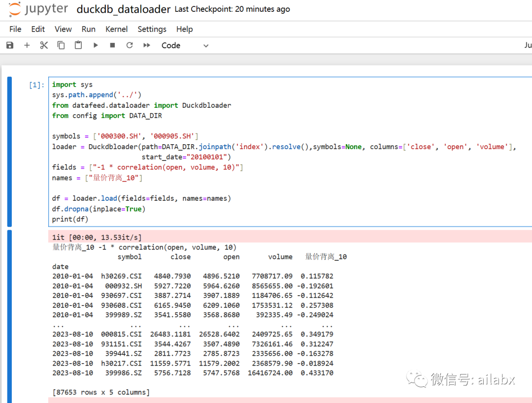Click the 930697.CSI row's close value 3887.2714
Screen dimensions: 532x403
coord(172,296)
